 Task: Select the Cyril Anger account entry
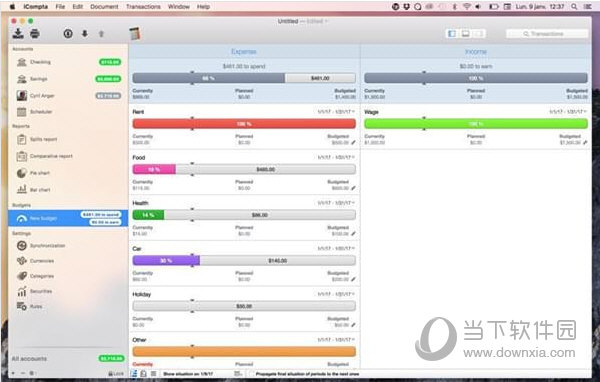tap(68, 96)
